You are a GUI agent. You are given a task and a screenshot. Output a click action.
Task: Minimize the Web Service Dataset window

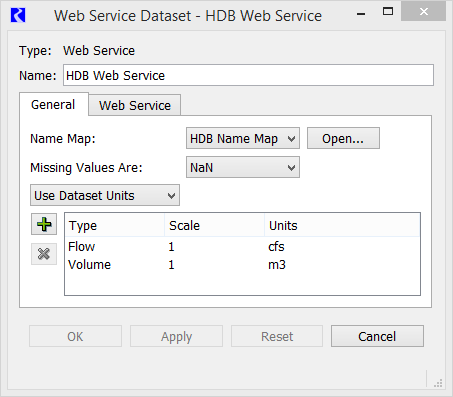(361, 14)
